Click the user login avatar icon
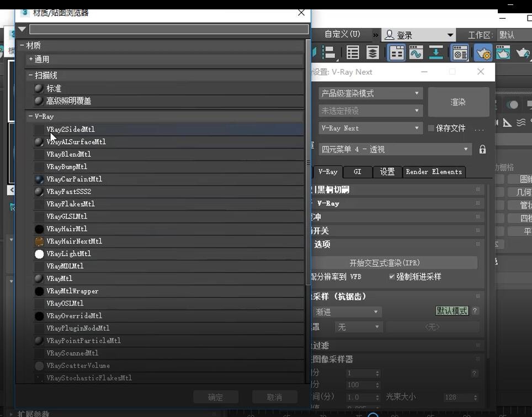Image resolution: width=532 pixels, height=417 pixels. point(390,35)
